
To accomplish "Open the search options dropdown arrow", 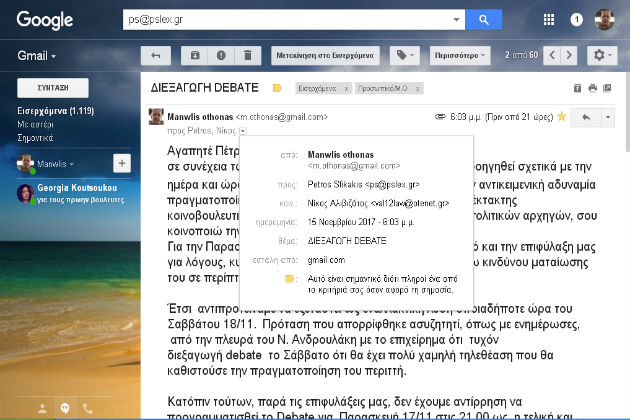I will [x=456, y=20].
